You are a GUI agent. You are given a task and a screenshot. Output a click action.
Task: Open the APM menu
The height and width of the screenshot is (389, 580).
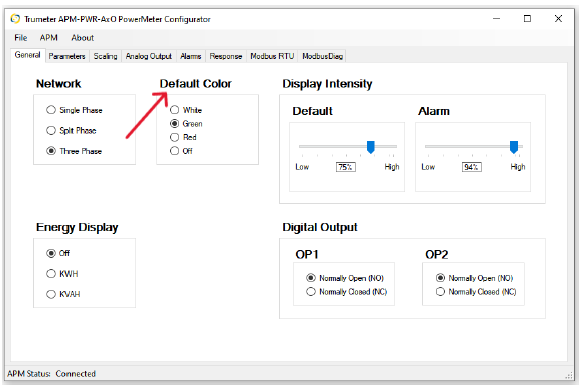click(48, 38)
